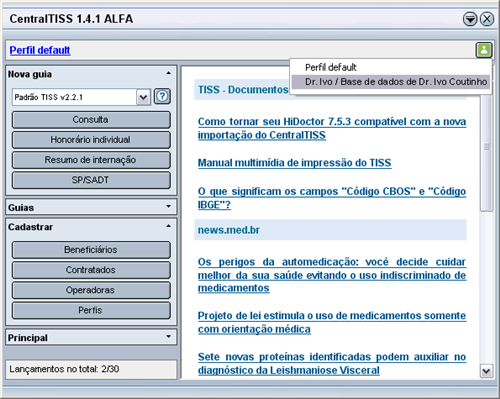The height and width of the screenshot is (399, 500).
Task: Open Beneficiários registration
Action: pos(91,250)
